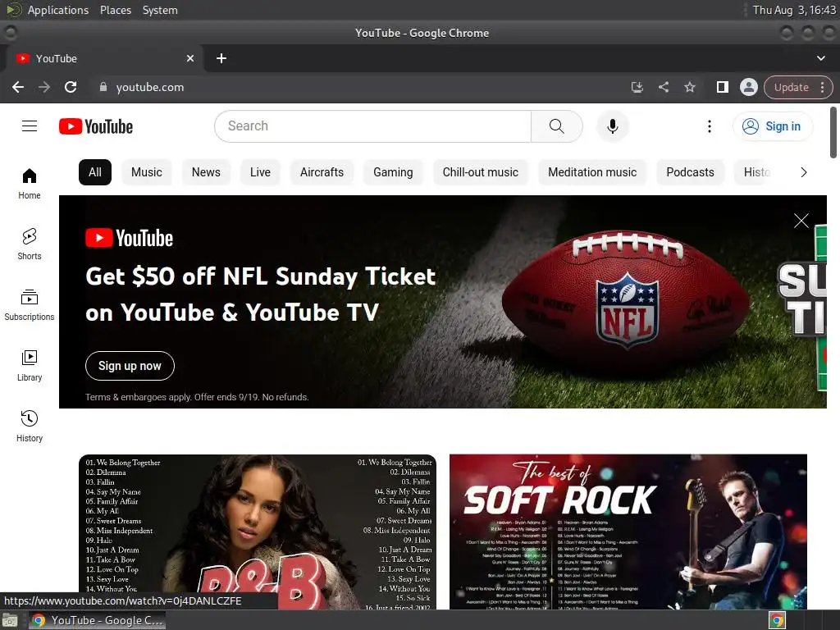Select the Music filter chip

(x=146, y=172)
